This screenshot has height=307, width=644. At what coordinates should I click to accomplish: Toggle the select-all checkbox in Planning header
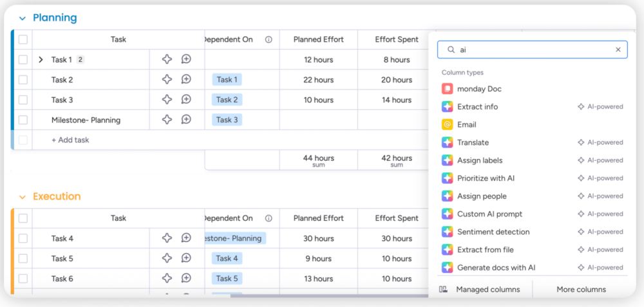(23, 39)
